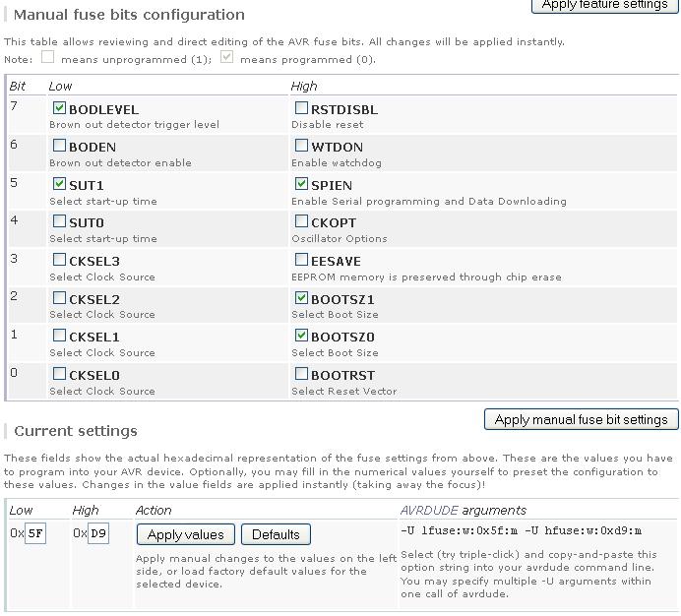Click the BODLEVEL label text

click(103, 109)
